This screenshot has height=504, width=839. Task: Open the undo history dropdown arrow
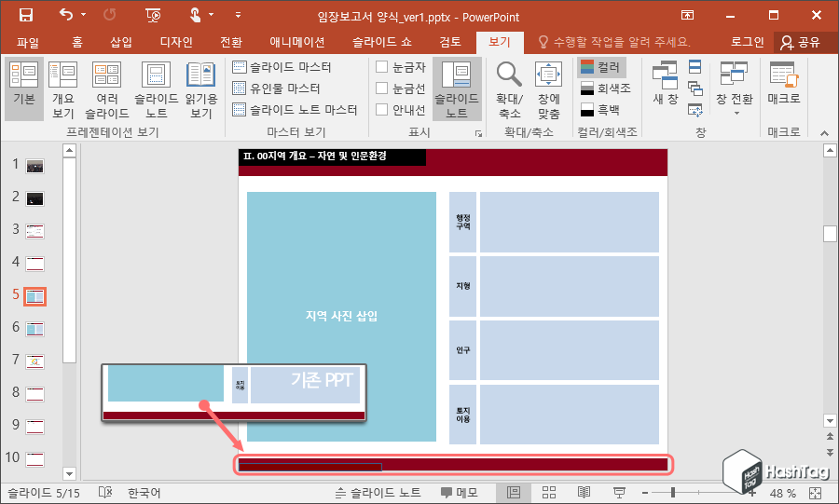point(84,15)
